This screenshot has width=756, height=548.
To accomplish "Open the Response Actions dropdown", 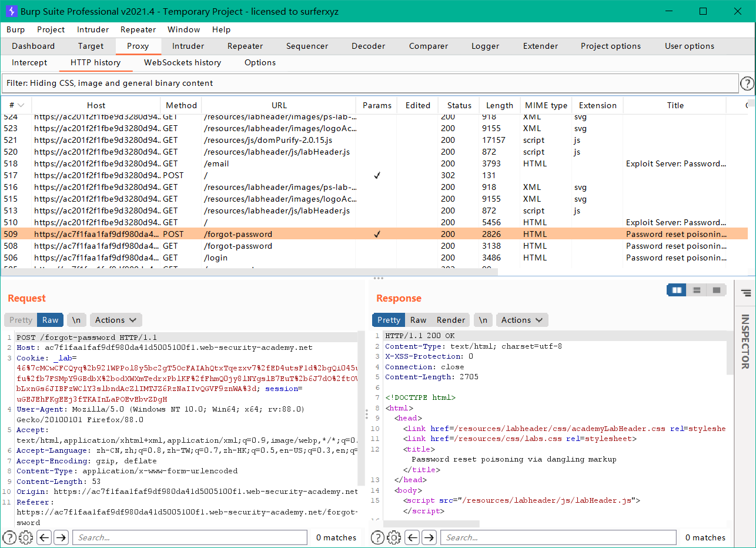I will (522, 320).
